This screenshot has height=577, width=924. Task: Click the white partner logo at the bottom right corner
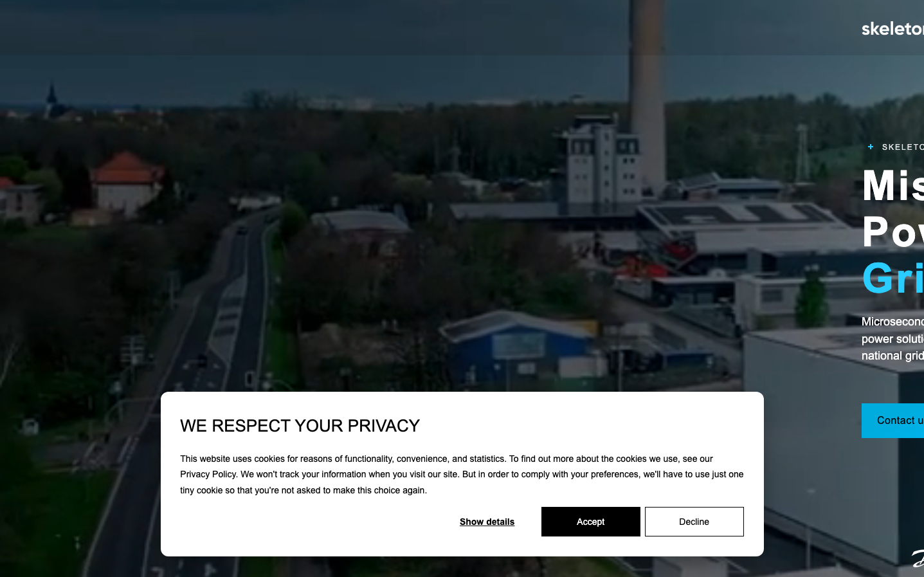pyautogui.click(x=918, y=558)
